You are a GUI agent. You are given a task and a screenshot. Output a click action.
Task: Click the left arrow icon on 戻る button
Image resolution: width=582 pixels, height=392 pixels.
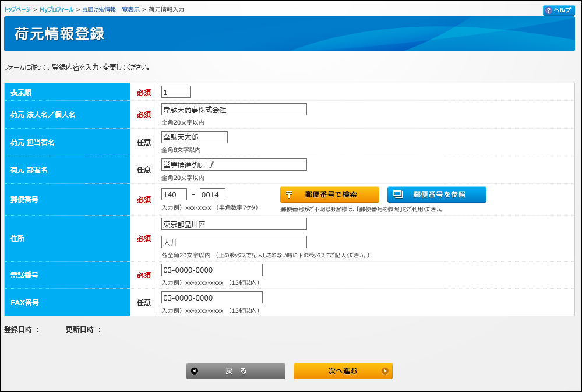[x=195, y=371]
